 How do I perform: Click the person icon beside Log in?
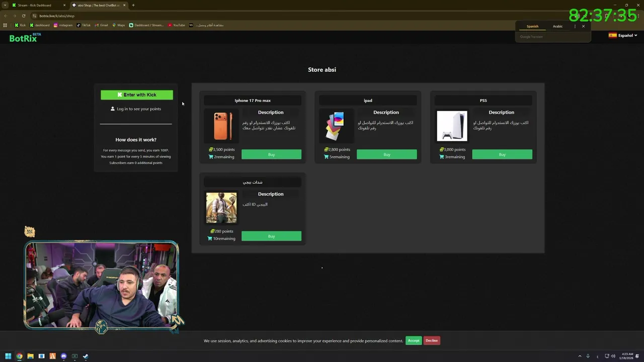tap(113, 109)
